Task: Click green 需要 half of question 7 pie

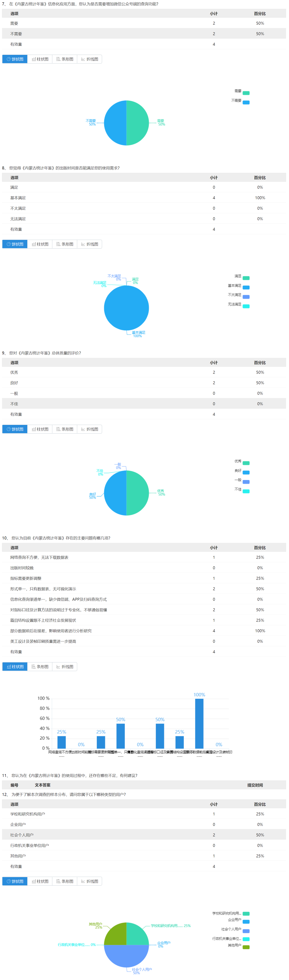Action: [x=137, y=123]
